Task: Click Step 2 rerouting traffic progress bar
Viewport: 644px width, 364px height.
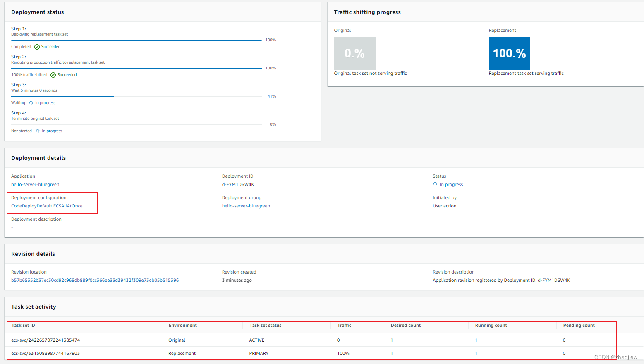Action: [136, 68]
